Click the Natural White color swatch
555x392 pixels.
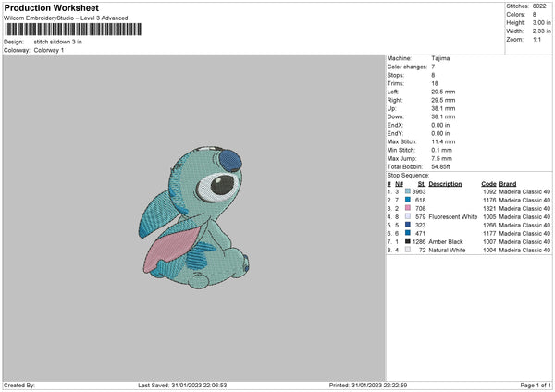pyautogui.click(x=408, y=250)
